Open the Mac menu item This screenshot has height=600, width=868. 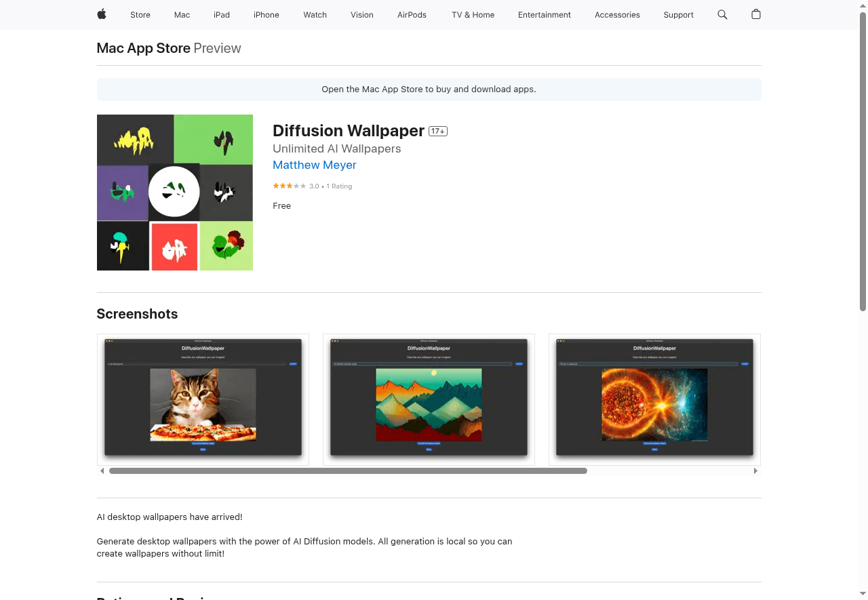pos(182,14)
